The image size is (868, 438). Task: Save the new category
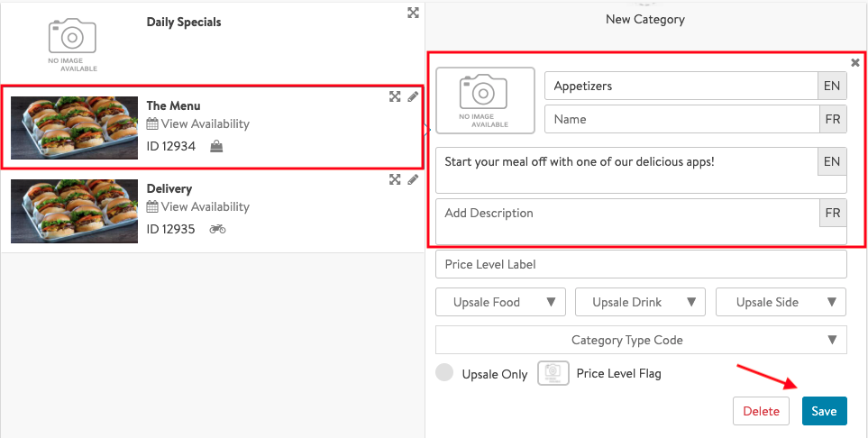(x=824, y=411)
